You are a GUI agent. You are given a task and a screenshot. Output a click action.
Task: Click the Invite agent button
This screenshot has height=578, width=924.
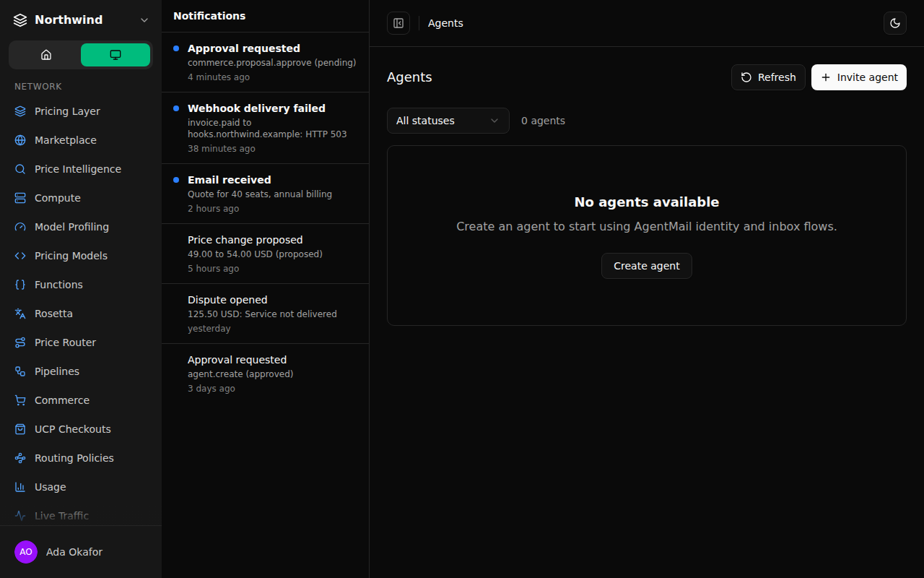click(x=859, y=77)
